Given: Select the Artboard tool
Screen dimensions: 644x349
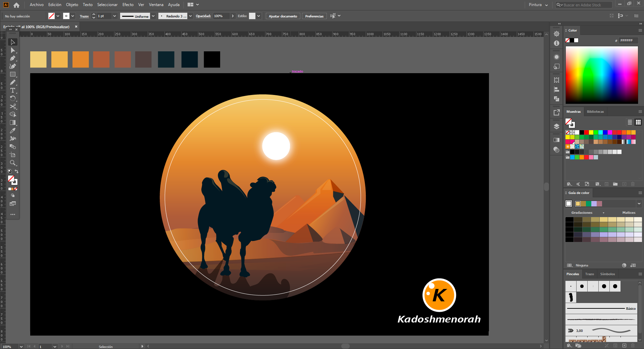Looking at the screenshot, I should 13,155.
